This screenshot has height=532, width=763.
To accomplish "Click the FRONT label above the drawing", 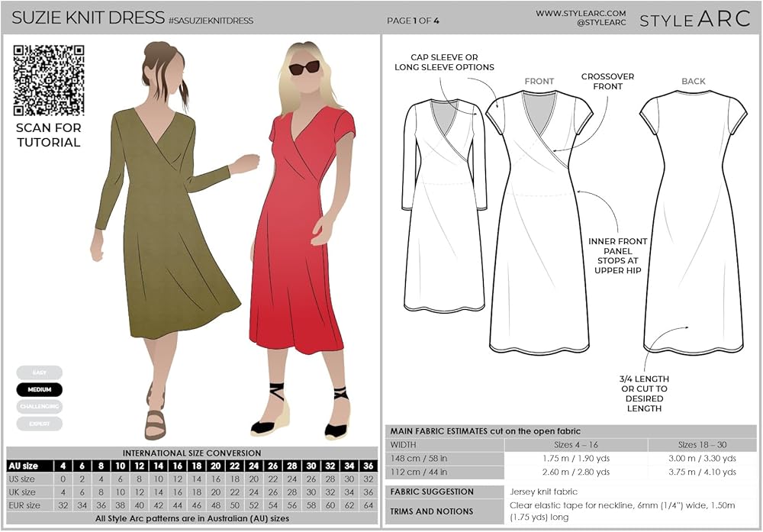I will (539, 81).
